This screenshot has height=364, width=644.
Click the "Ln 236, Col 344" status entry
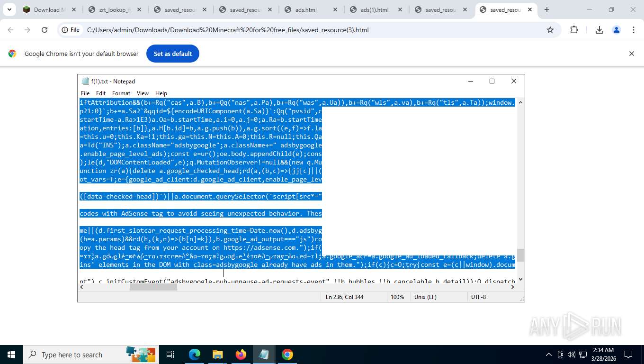(x=344, y=297)
